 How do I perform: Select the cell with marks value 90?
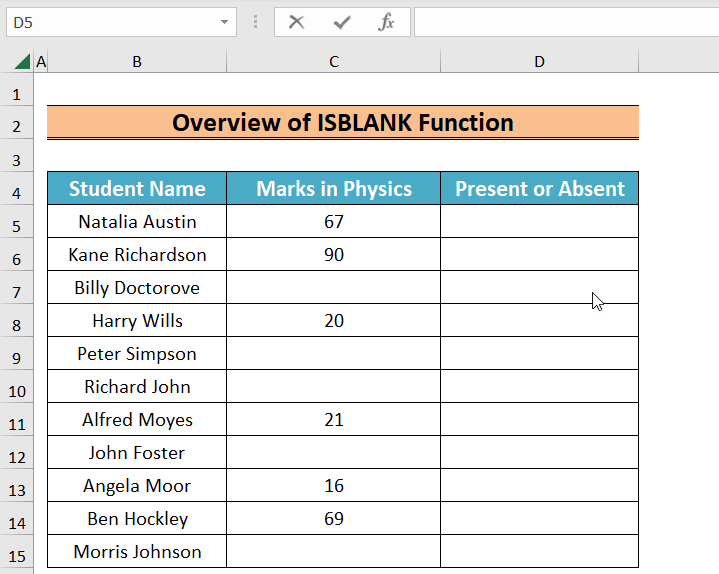click(x=333, y=255)
